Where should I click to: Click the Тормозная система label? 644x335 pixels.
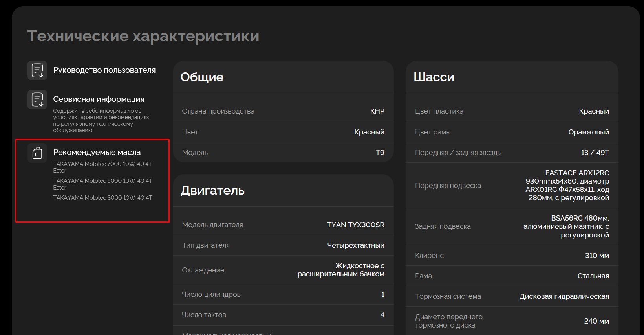(x=448, y=296)
